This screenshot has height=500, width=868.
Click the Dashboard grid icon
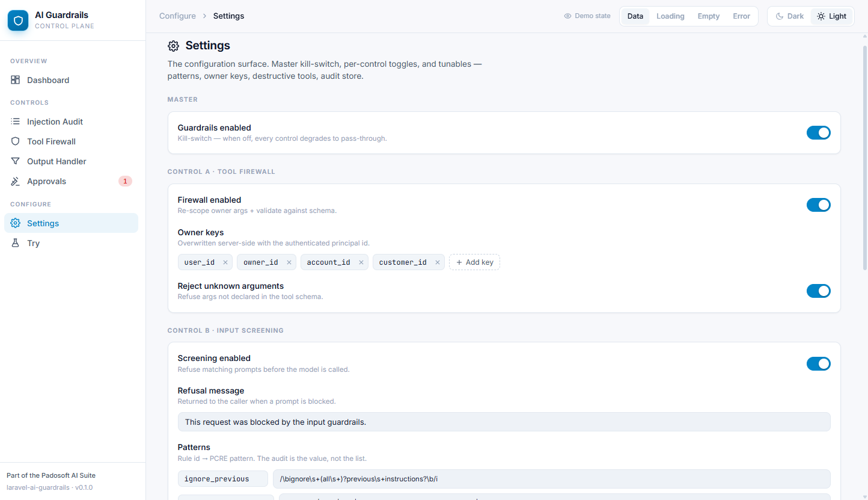point(16,80)
